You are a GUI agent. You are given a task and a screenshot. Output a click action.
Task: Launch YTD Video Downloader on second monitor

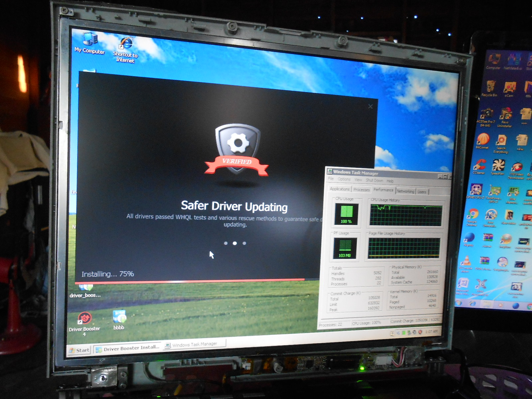coord(516,170)
